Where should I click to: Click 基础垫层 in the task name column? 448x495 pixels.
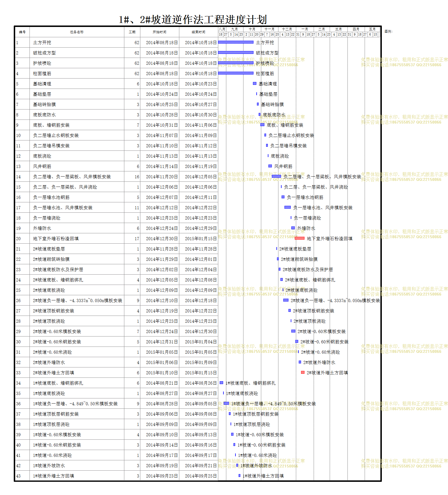pos(42,94)
